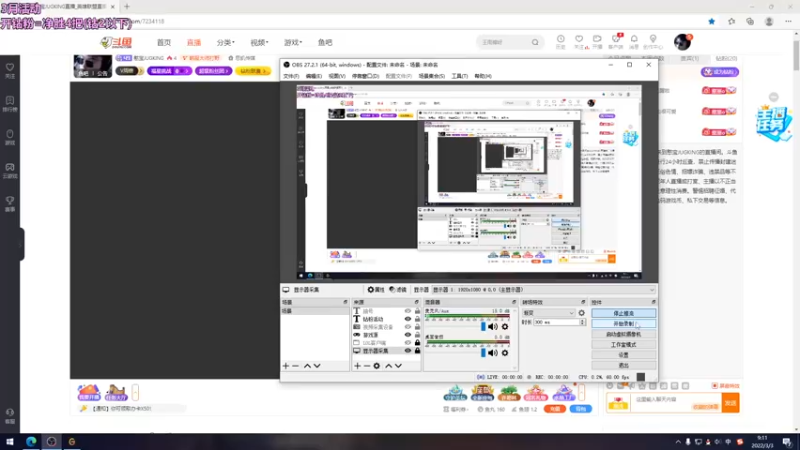Image resolution: width=800 pixels, height=450 pixels.
Task: Toggle visibility eye of display capture source
Action: click(x=408, y=351)
